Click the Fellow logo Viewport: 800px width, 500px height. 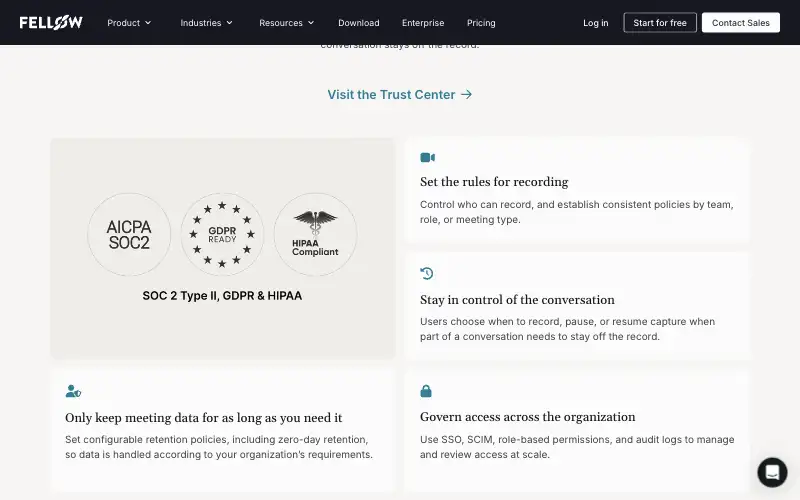click(51, 22)
